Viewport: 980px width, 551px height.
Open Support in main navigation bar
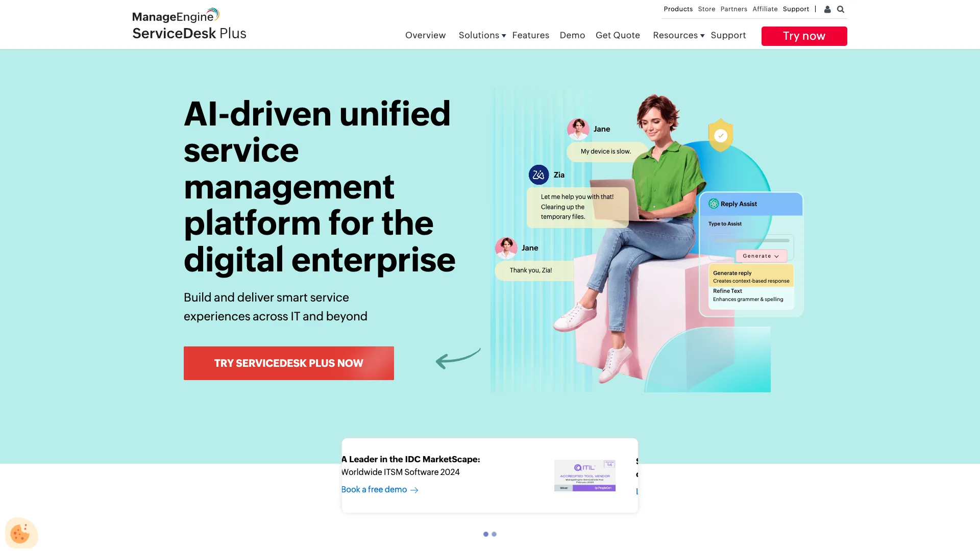[x=728, y=35]
